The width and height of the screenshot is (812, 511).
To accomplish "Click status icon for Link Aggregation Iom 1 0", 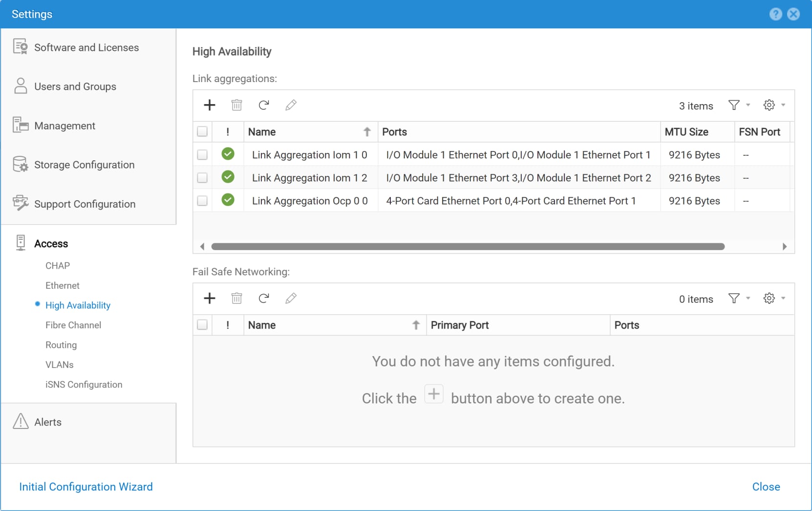I will click(228, 154).
